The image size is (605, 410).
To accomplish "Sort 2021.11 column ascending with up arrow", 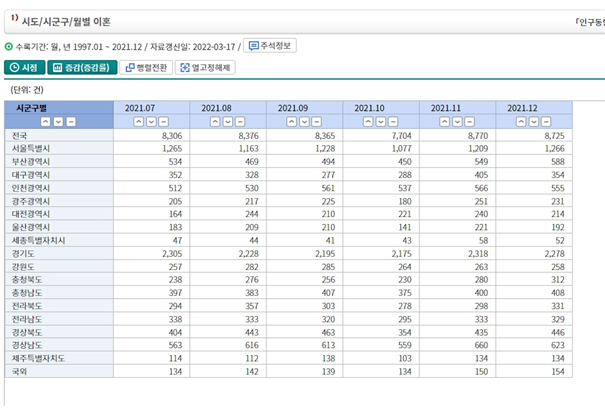I will (x=444, y=122).
